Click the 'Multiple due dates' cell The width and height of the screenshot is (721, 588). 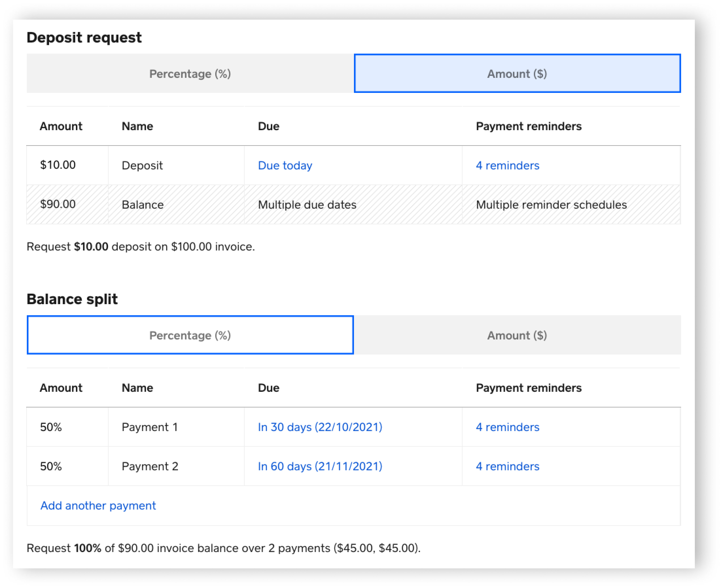click(x=307, y=205)
